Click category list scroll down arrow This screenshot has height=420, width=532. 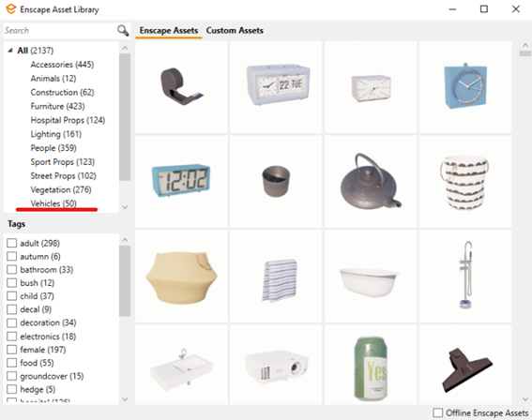click(x=125, y=207)
